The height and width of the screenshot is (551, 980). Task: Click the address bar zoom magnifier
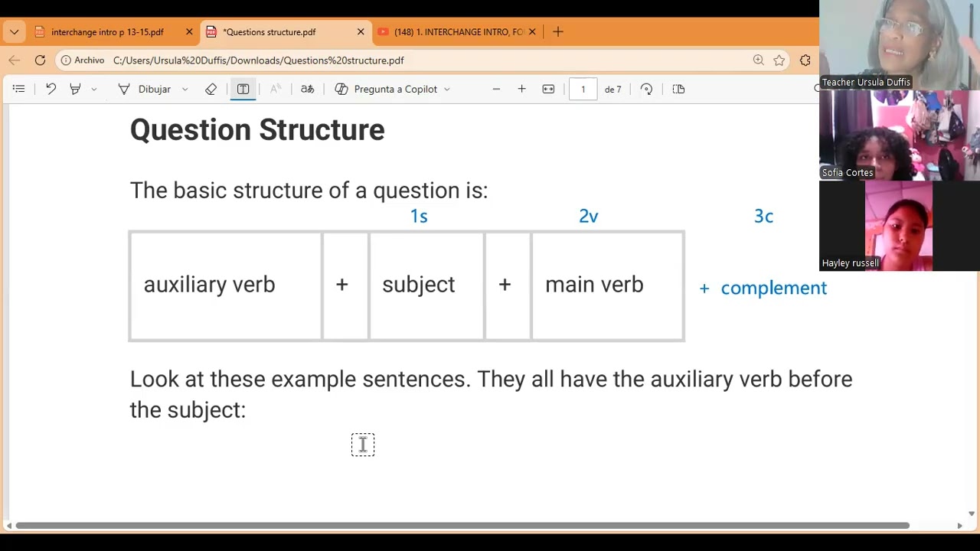[x=758, y=60]
